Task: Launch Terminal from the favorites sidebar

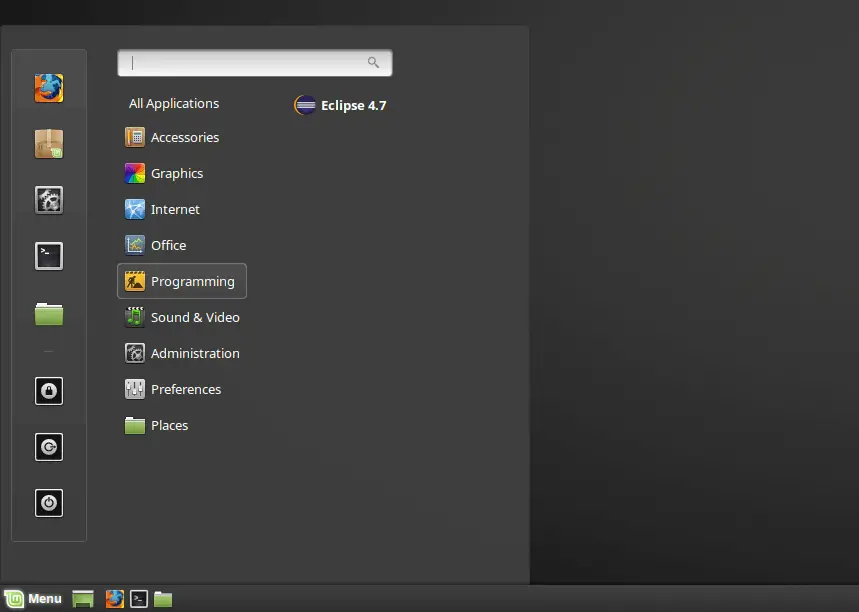Action: pos(49,256)
